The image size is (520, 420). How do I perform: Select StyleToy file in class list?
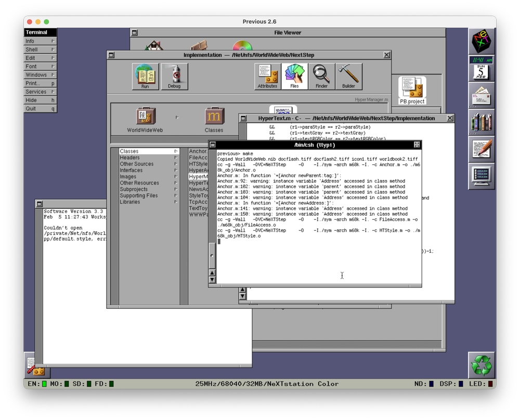pyautogui.click(x=198, y=195)
